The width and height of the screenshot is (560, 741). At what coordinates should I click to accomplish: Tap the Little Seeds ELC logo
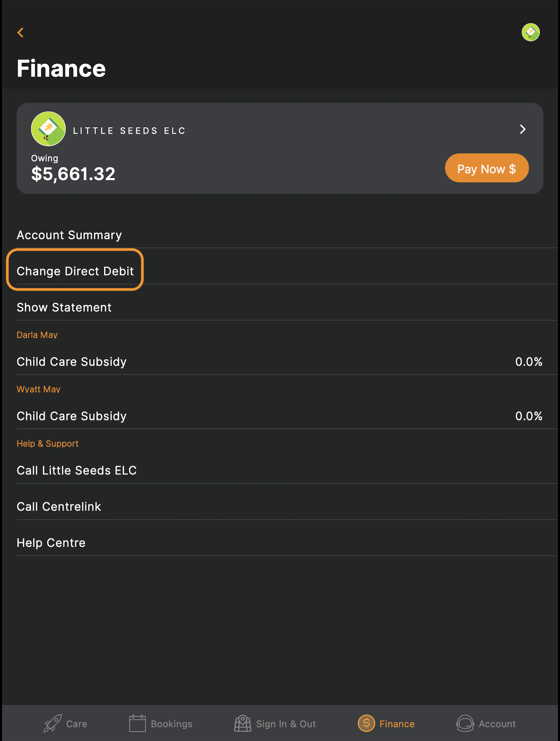tap(48, 128)
